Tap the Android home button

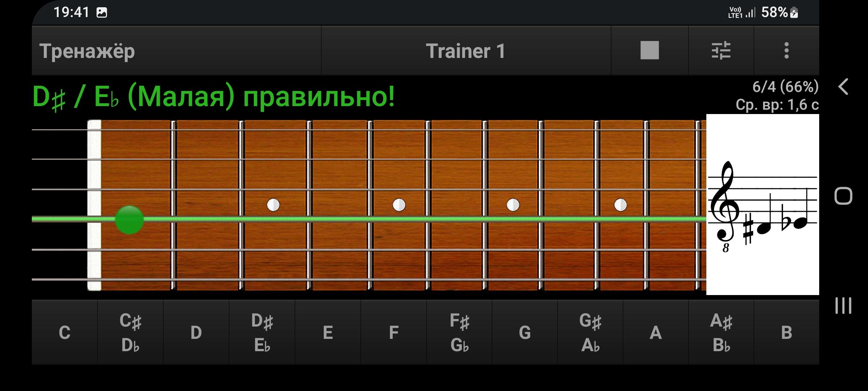(843, 196)
